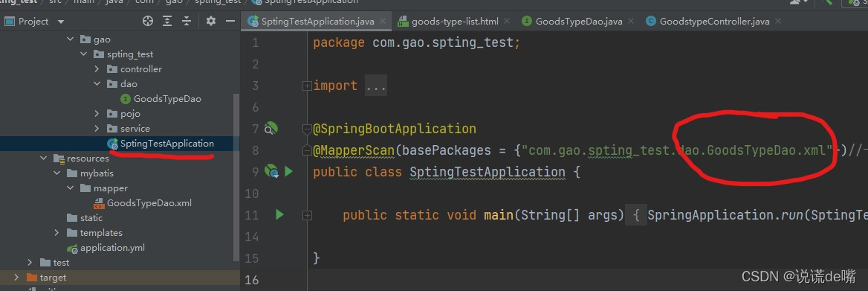
Task: Switch to GoodsTypeDao.java tab
Action: (579, 22)
